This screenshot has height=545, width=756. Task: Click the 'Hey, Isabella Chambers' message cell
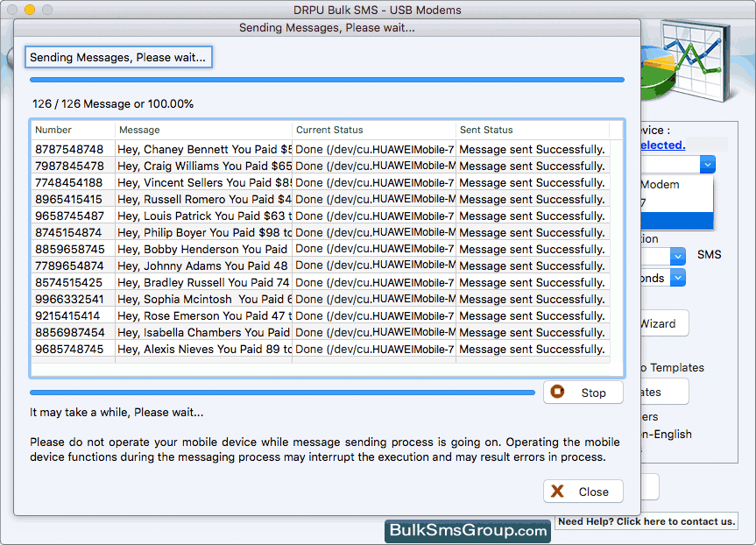204,332
